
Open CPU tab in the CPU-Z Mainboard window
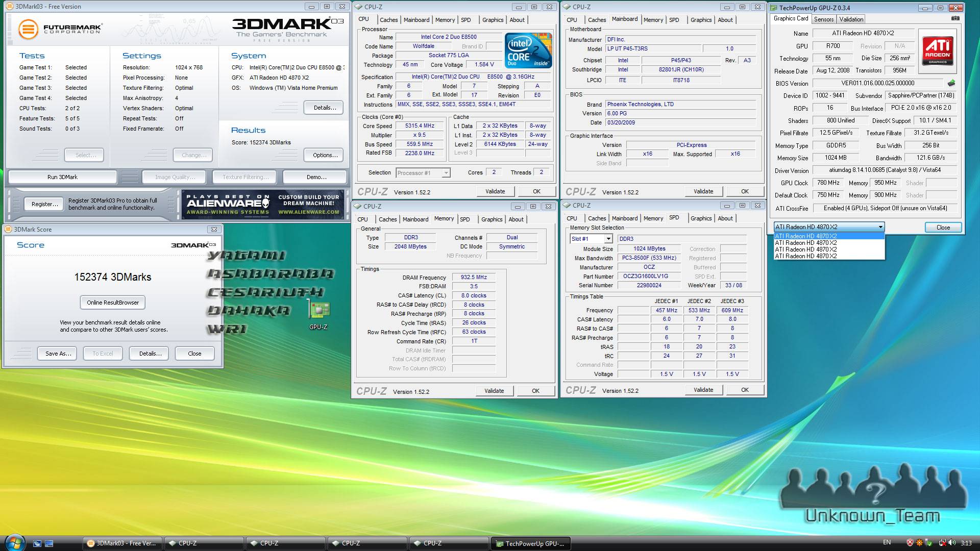[572, 20]
